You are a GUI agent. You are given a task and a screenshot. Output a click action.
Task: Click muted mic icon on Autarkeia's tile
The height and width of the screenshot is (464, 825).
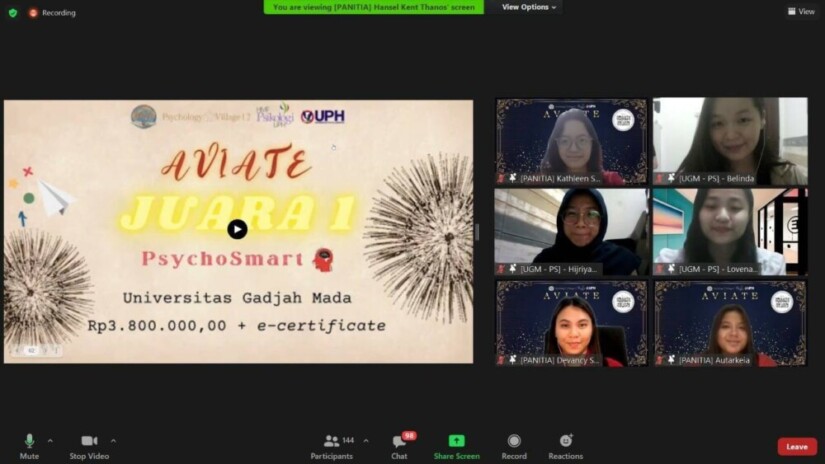pyautogui.click(x=660, y=360)
